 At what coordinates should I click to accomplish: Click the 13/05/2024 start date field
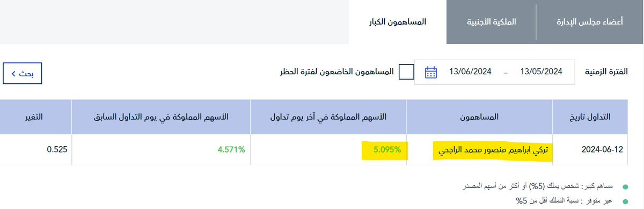pos(541,72)
